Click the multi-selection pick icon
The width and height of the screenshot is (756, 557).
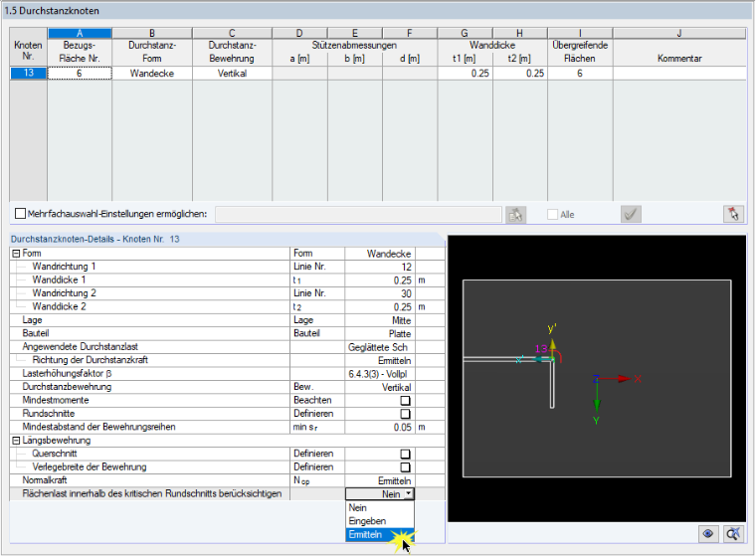coord(516,214)
